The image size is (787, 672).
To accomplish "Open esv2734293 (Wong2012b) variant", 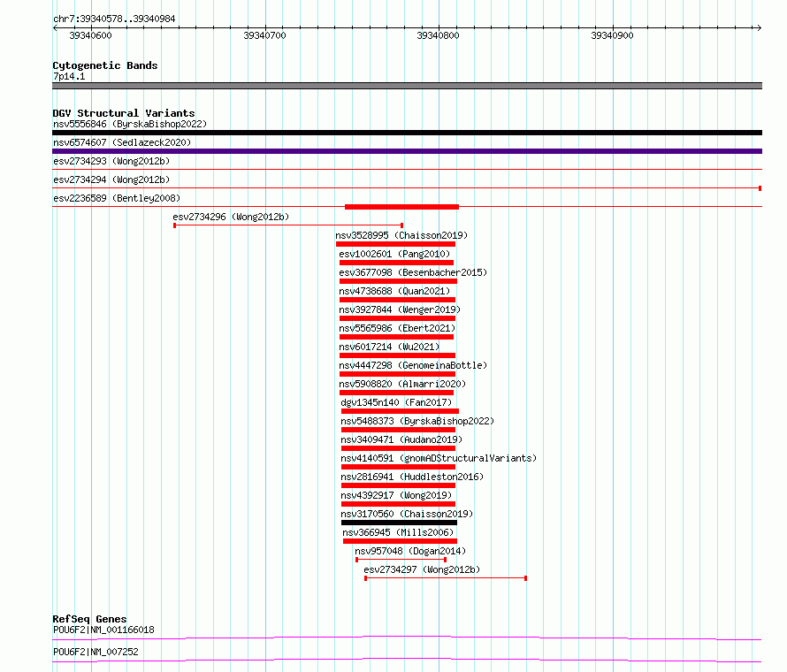I will pyautogui.click(x=111, y=161).
